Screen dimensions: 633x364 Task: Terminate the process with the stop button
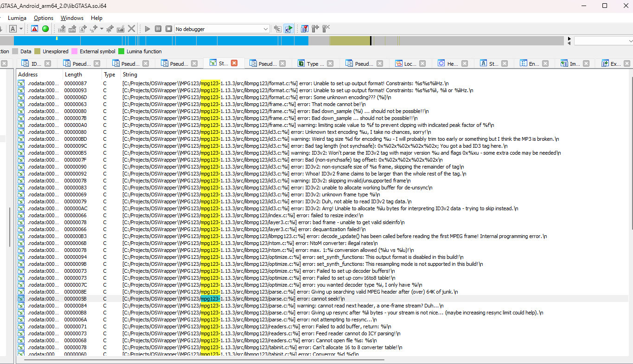click(x=169, y=29)
